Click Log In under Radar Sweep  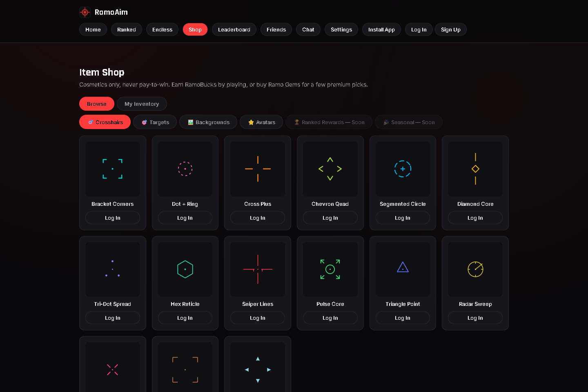(475, 318)
